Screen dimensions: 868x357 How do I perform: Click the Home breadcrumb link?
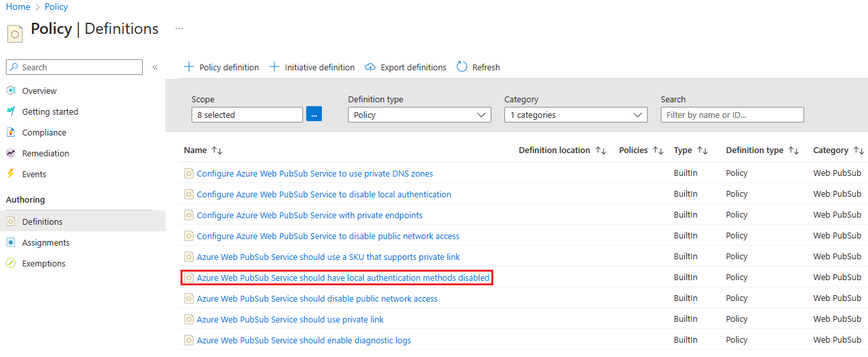point(18,7)
